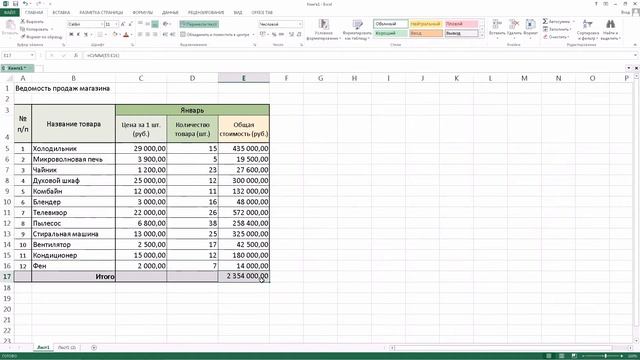Increase decimal places
Screen dimensions: 640x360
[x=291, y=35]
